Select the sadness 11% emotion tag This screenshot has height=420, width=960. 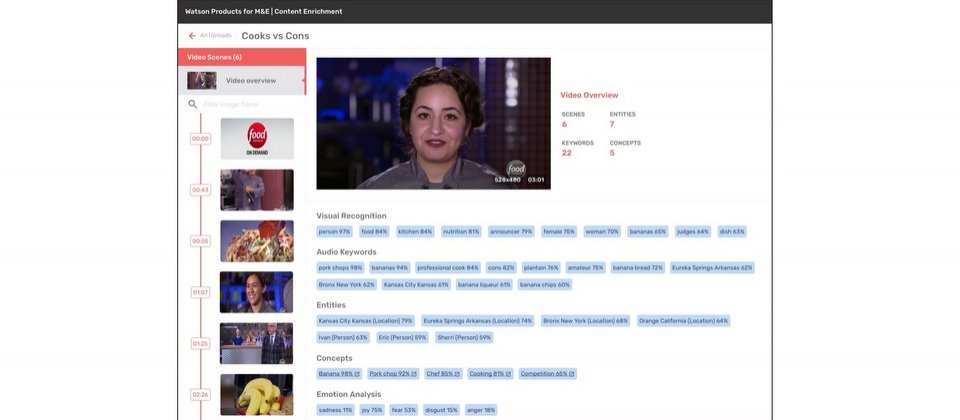(336, 410)
